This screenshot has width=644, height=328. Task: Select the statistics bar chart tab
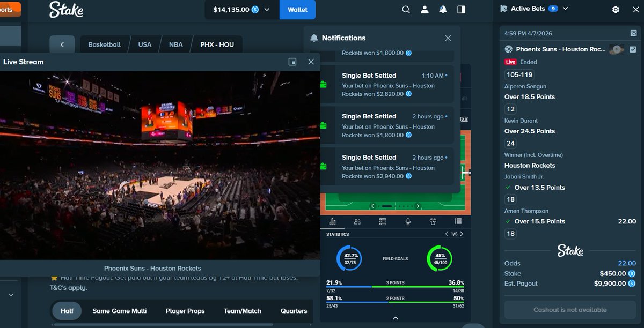click(x=332, y=221)
